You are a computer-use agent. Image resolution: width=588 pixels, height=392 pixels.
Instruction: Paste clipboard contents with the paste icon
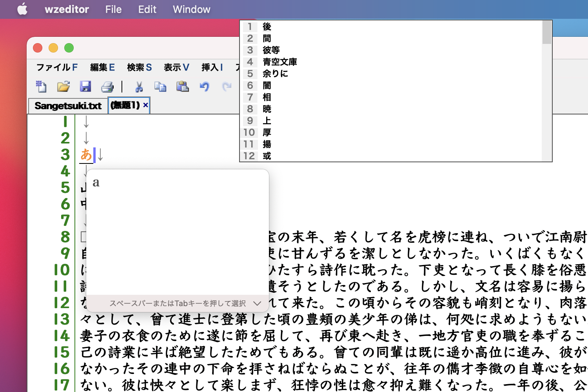click(x=182, y=87)
